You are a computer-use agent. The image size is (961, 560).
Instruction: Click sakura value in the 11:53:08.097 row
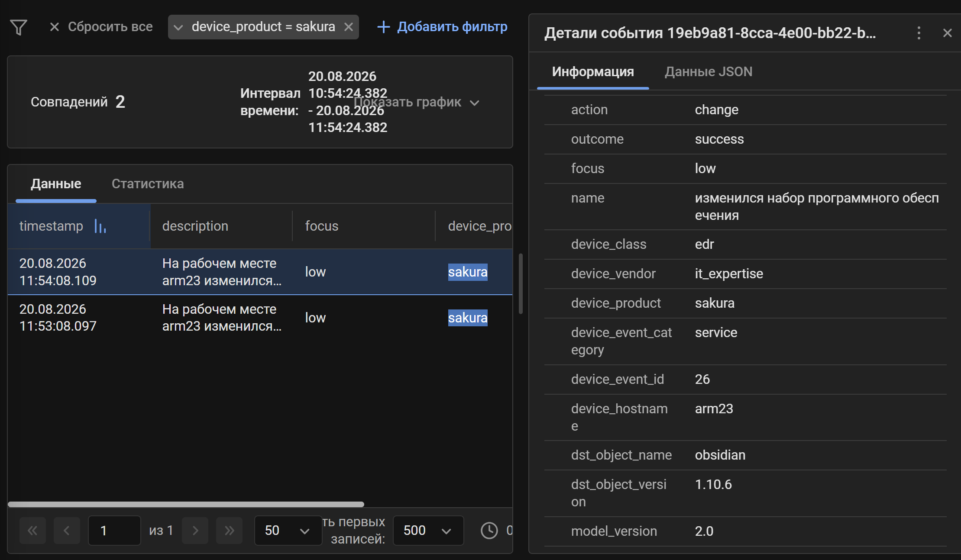pyautogui.click(x=468, y=318)
